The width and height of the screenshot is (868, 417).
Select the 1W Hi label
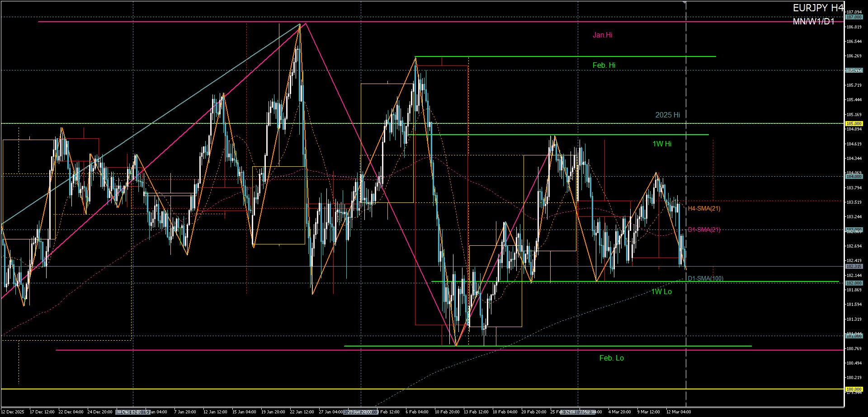coord(661,144)
